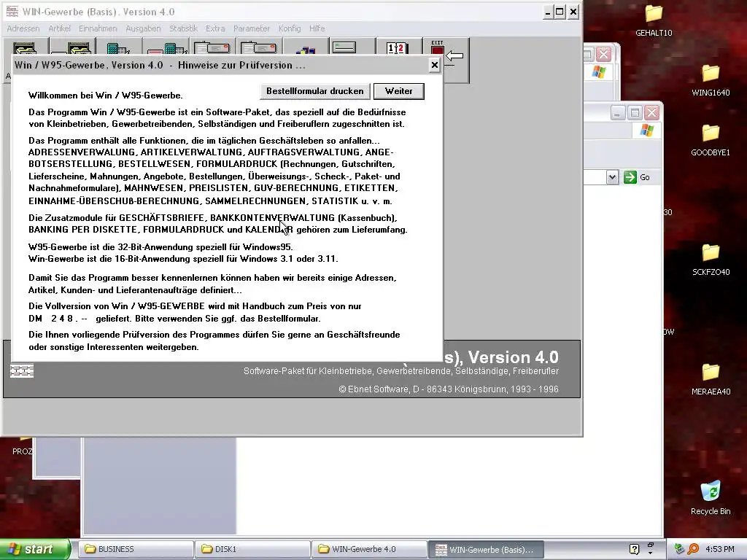Open the Statistik menu

tap(183, 28)
